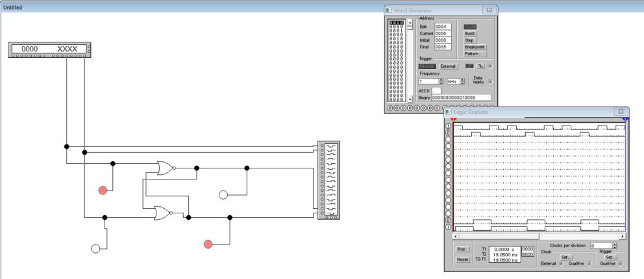This screenshot has width=644, height=279.
Task: Click the Clock Set... button in Logic Analyzer
Action: (566, 257)
